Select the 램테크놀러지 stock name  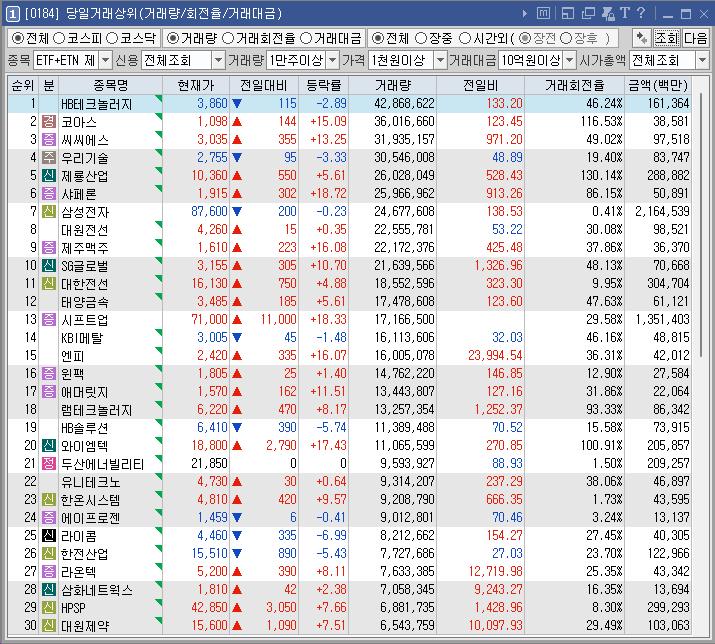[97, 410]
